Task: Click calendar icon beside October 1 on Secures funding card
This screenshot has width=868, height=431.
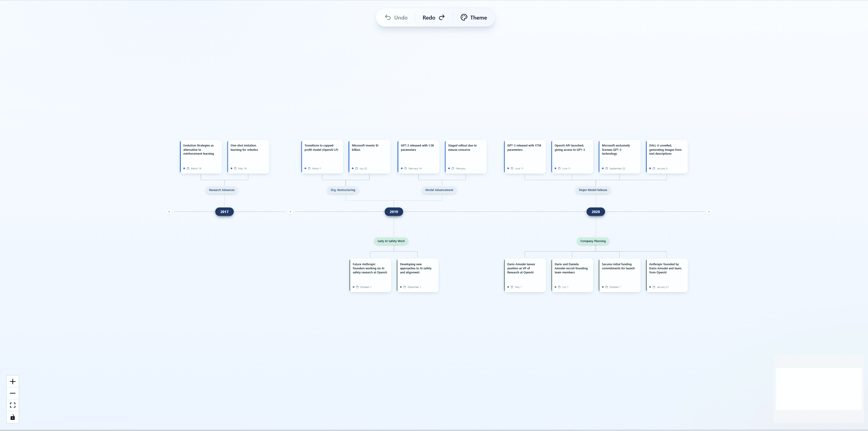Action: coord(606,287)
